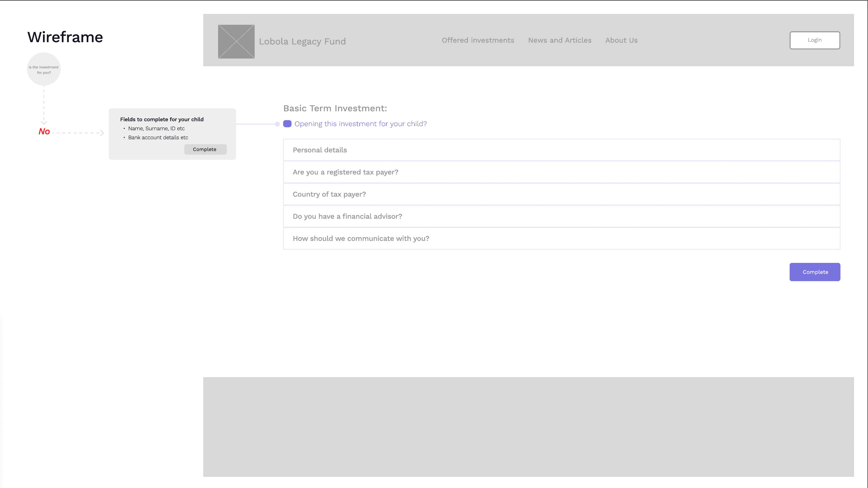
Task: Click the Lobola Legacy Fund logo placeholder
Action: point(236,41)
